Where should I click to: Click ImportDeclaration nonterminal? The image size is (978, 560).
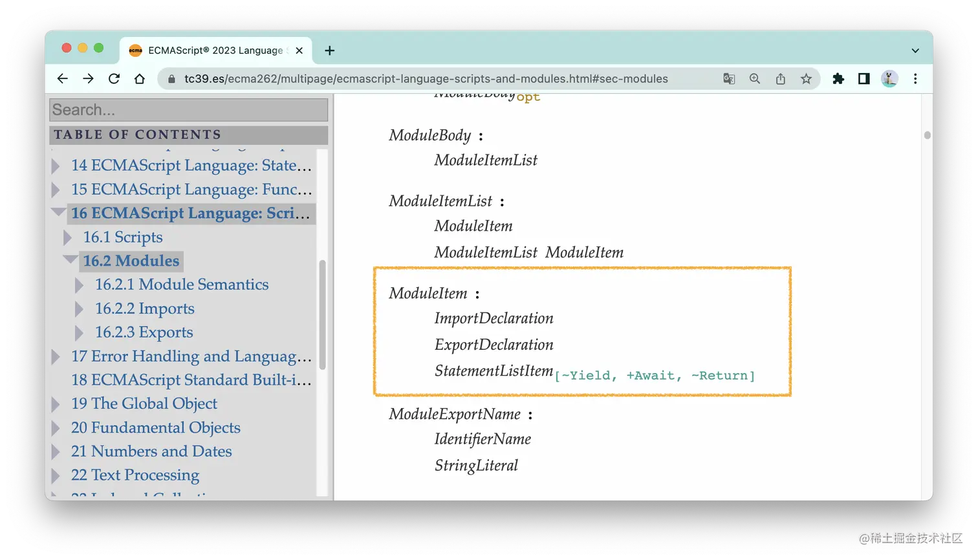[x=494, y=319]
